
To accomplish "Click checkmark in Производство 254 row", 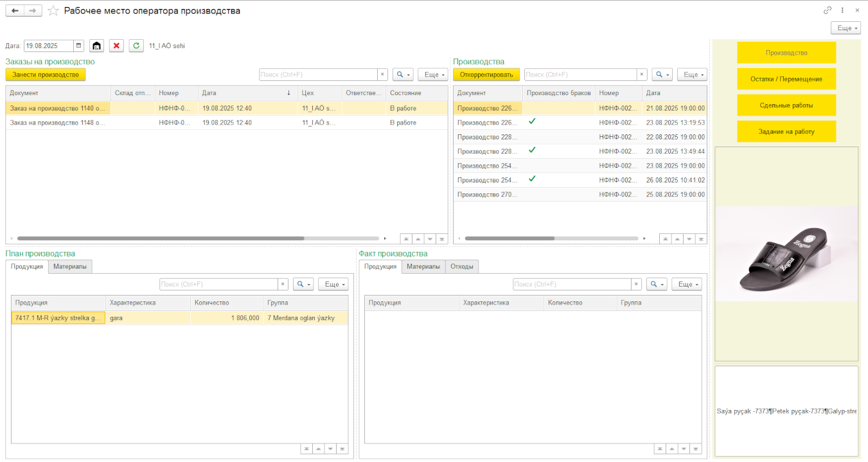I will pyautogui.click(x=531, y=179).
